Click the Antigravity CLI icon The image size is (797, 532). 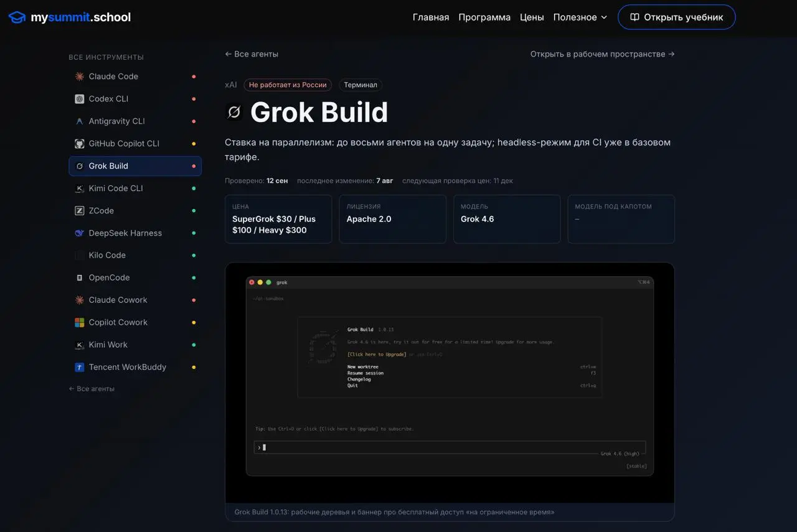(80, 121)
